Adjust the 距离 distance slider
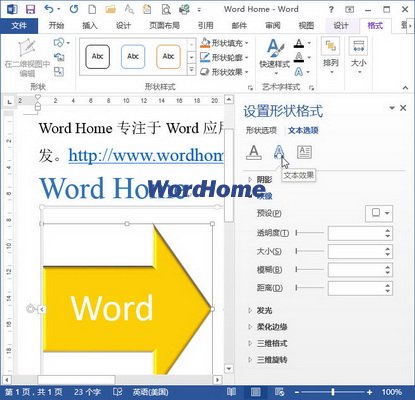 click(310, 288)
